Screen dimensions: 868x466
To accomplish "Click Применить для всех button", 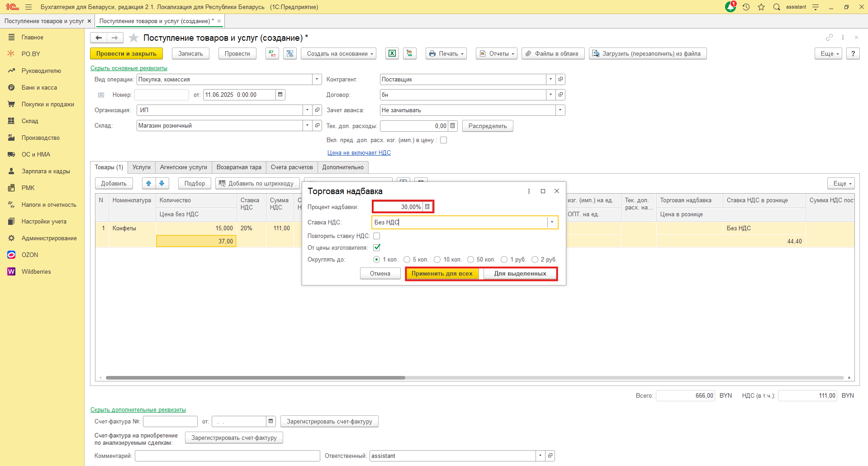I will pos(441,273).
